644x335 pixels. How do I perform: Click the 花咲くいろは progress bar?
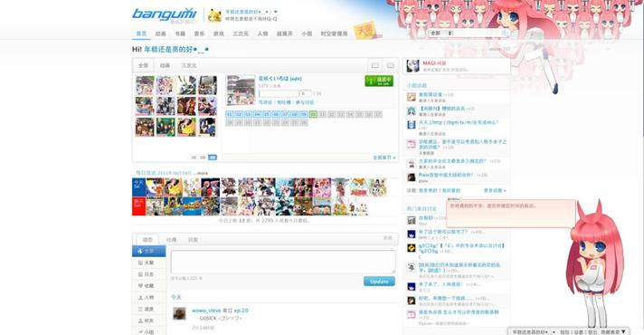[279, 94]
